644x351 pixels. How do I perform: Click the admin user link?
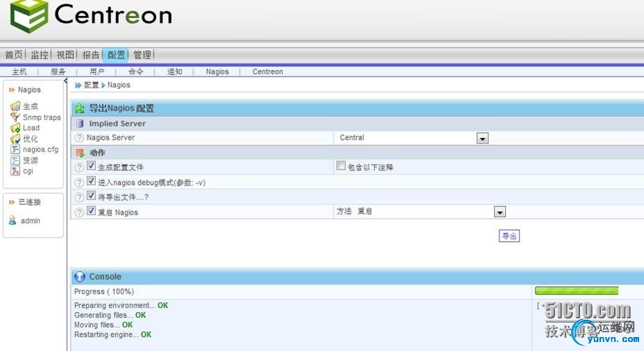tap(31, 221)
